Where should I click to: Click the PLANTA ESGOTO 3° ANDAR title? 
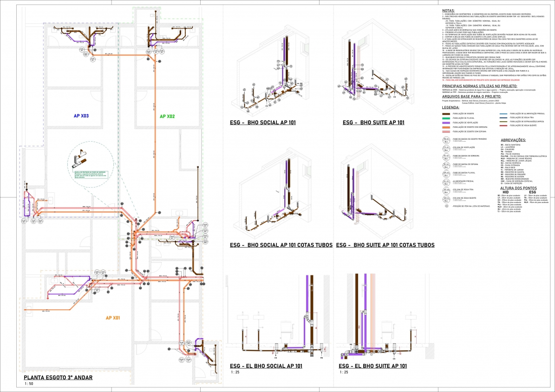(x=58, y=378)
